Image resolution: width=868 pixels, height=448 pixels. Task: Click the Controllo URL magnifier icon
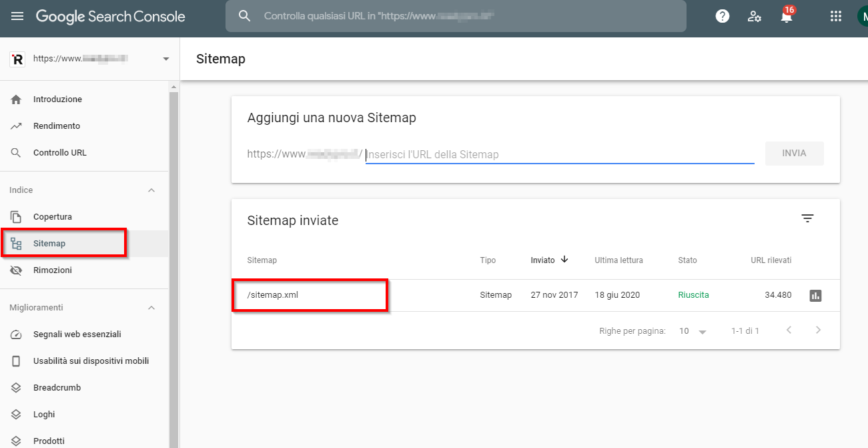pyautogui.click(x=17, y=153)
